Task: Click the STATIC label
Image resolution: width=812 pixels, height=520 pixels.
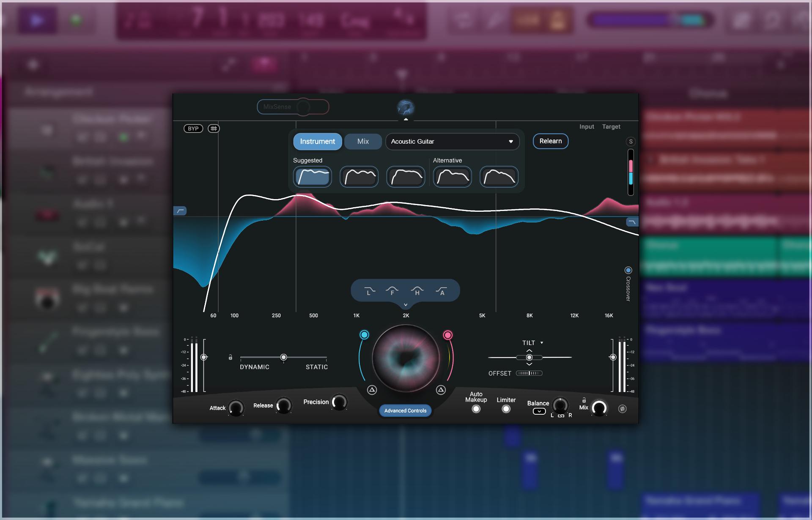Action: [x=317, y=367]
